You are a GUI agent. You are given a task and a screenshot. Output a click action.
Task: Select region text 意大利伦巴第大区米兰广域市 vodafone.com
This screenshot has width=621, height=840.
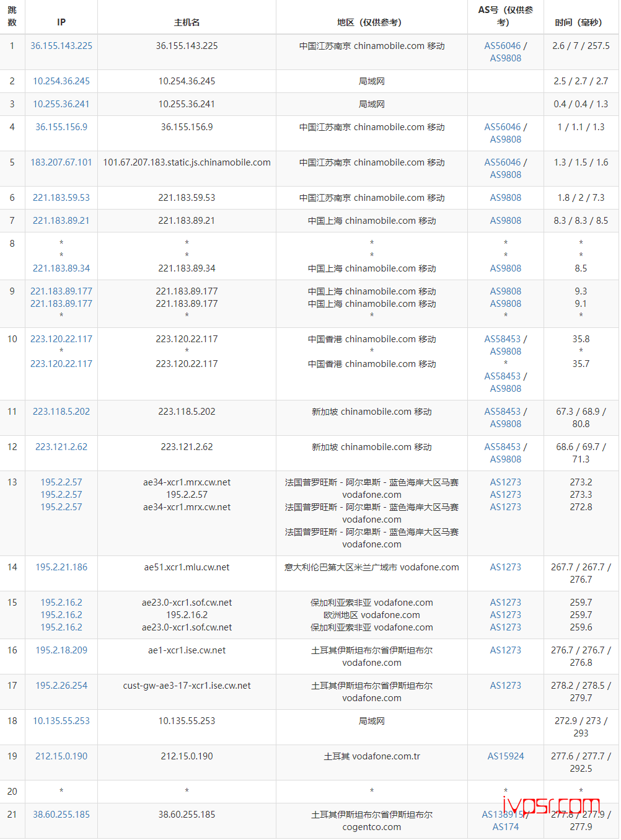point(372,567)
